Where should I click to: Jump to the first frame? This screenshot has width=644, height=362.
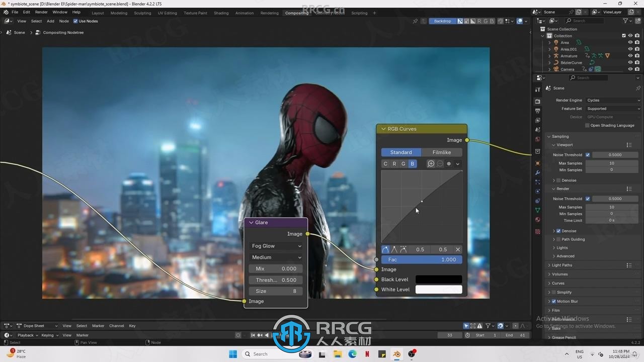pos(253,335)
